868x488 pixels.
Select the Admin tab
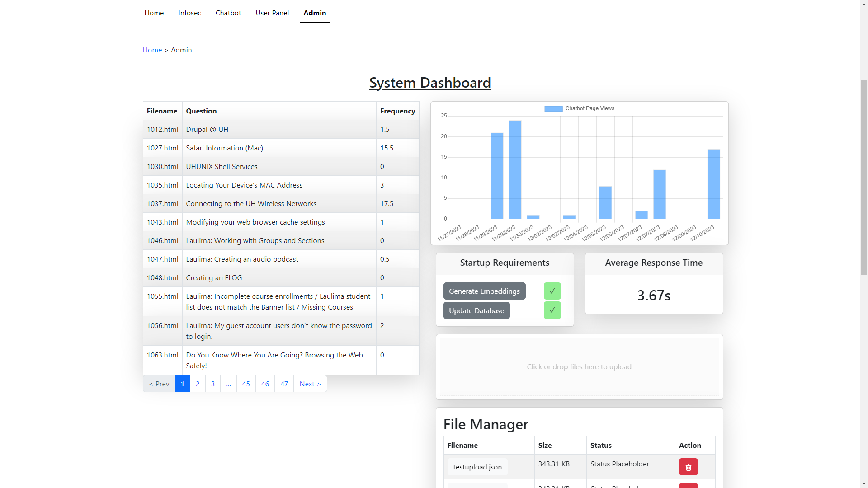[x=314, y=13]
